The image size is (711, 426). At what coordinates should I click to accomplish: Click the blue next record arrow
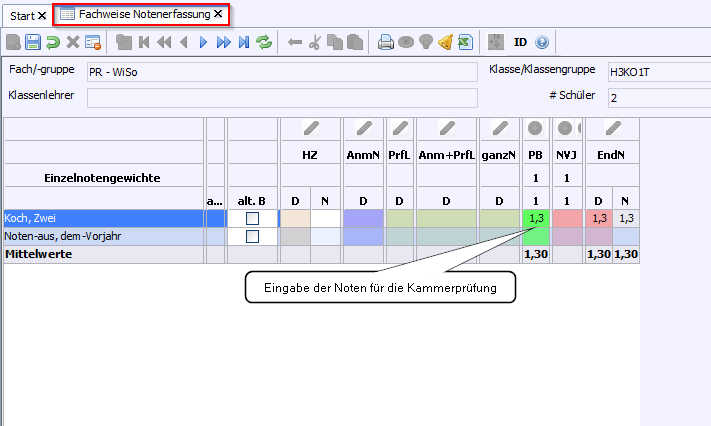(203, 42)
